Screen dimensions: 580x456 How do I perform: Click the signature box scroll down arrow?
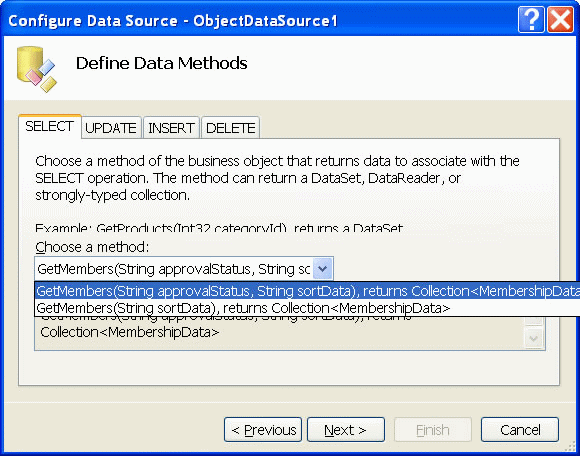pyautogui.click(x=534, y=338)
